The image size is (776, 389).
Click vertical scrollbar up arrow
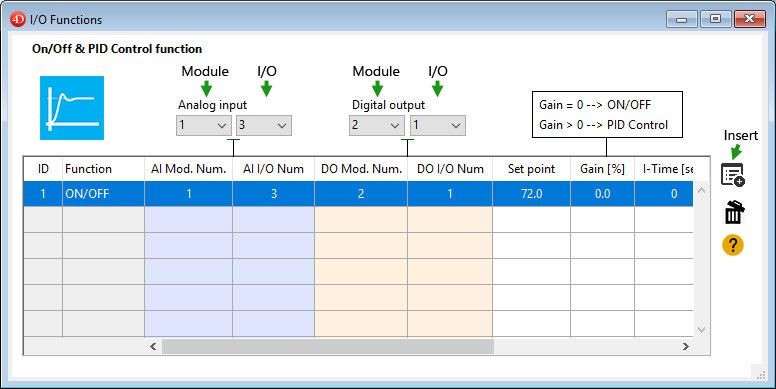(701, 190)
